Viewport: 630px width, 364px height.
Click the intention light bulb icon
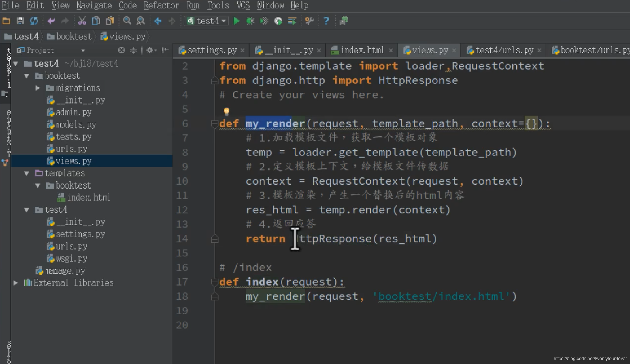coord(227,111)
